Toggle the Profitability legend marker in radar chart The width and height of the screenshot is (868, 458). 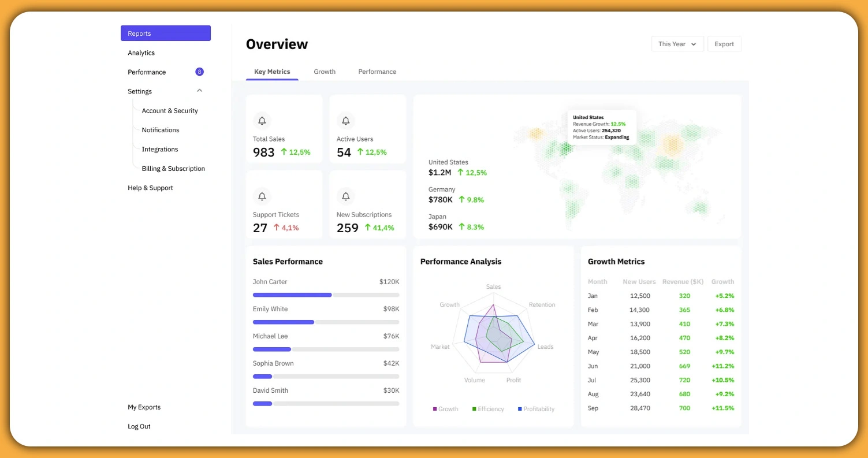tap(520, 409)
